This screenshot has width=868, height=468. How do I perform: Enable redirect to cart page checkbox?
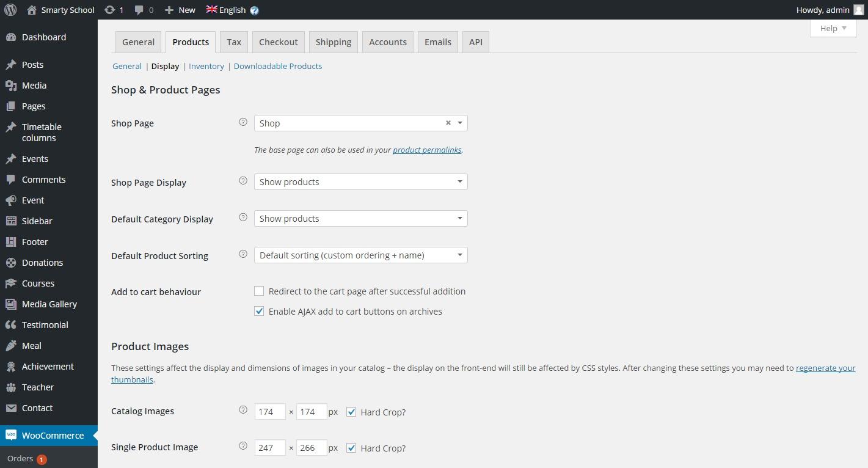(x=259, y=291)
